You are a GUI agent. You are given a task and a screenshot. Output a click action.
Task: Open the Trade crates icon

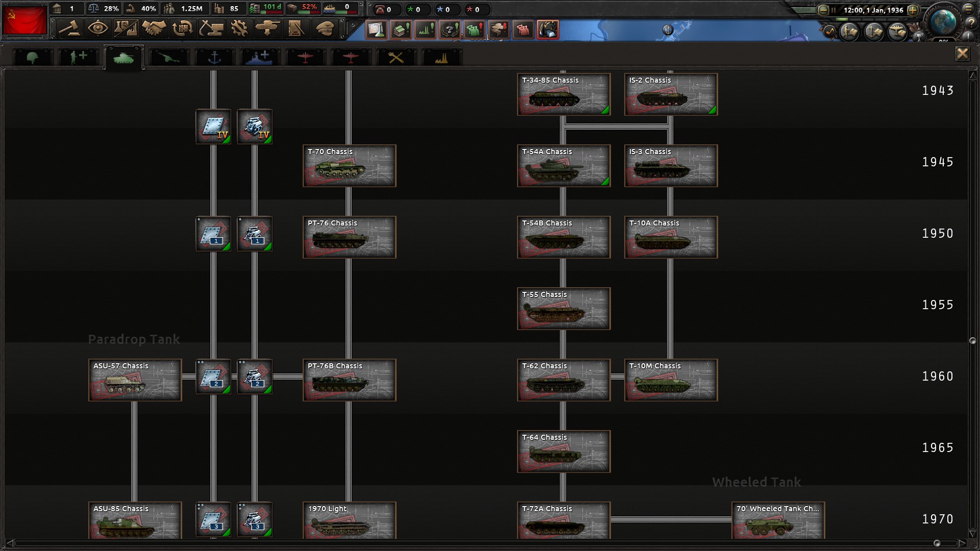coord(182,29)
